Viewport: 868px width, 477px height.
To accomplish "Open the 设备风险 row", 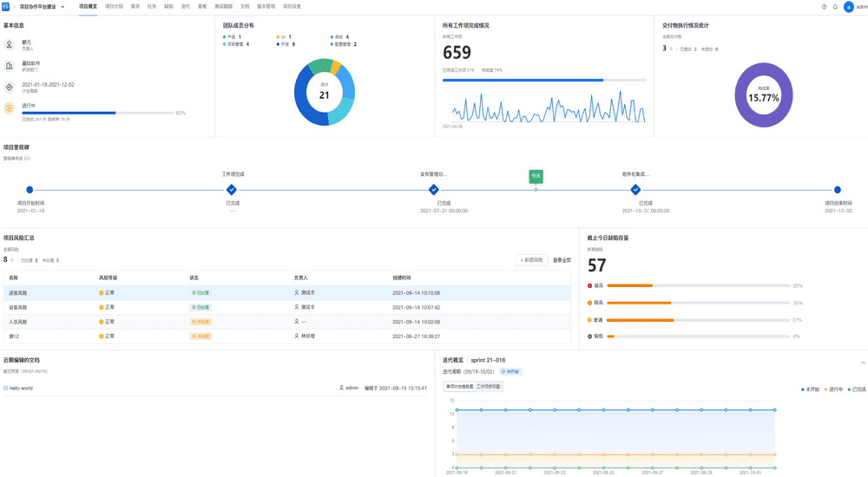I will coord(287,307).
